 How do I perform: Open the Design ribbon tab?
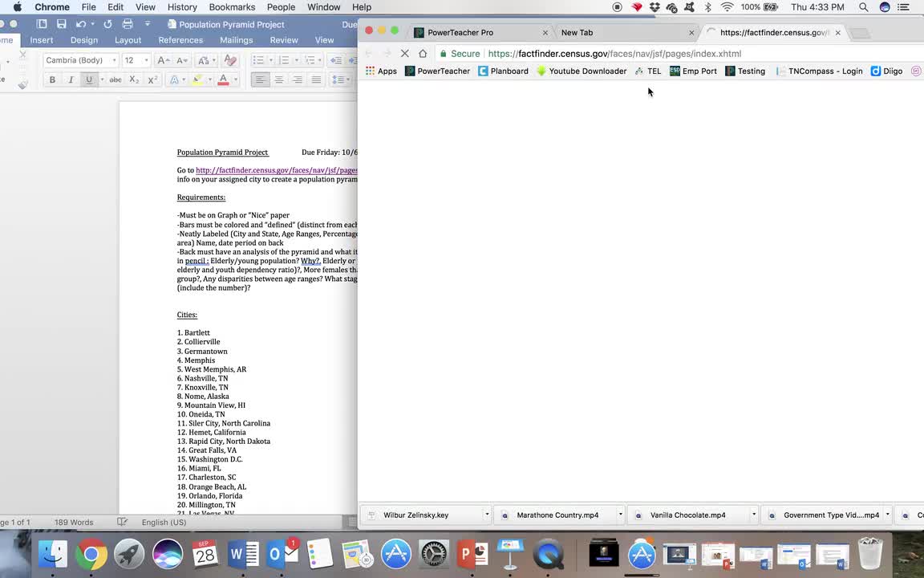pyautogui.click(x=84, y=40)
